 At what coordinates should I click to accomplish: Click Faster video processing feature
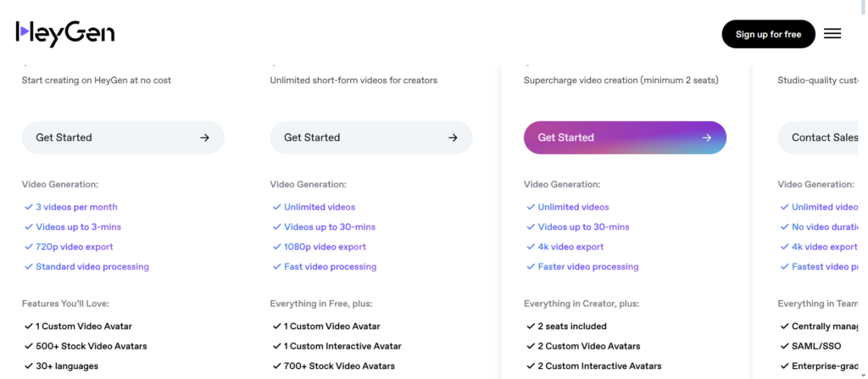[x=588, y=266]
